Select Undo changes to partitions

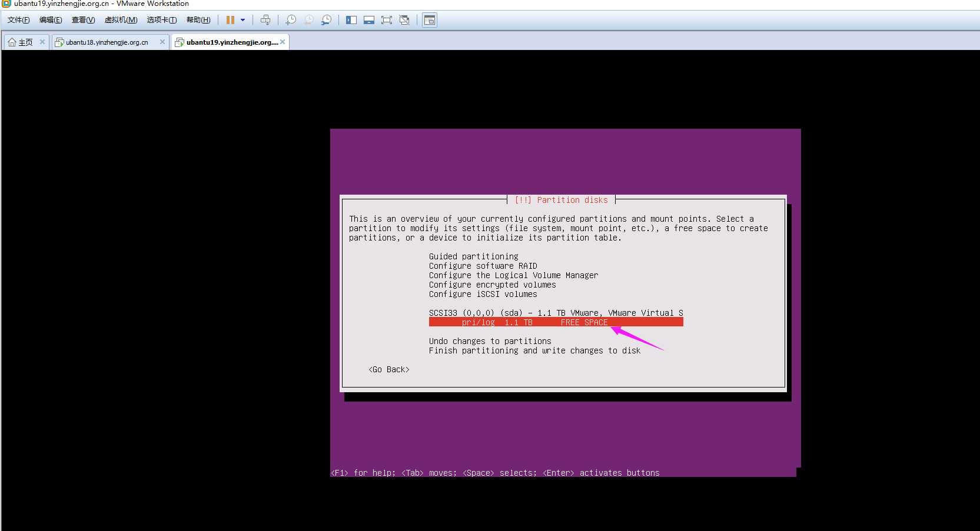490,341
